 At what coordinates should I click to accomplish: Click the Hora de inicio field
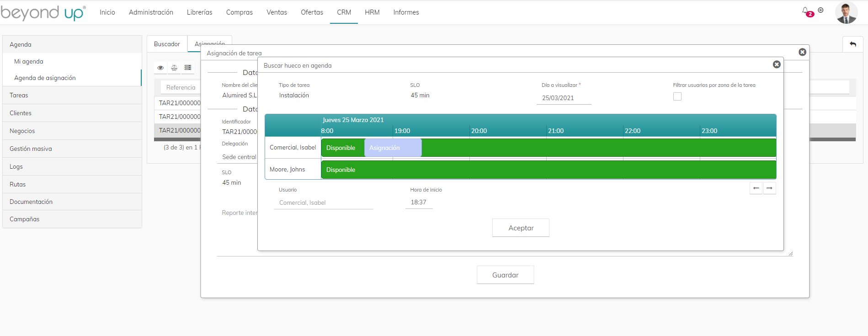coord(419,202)
